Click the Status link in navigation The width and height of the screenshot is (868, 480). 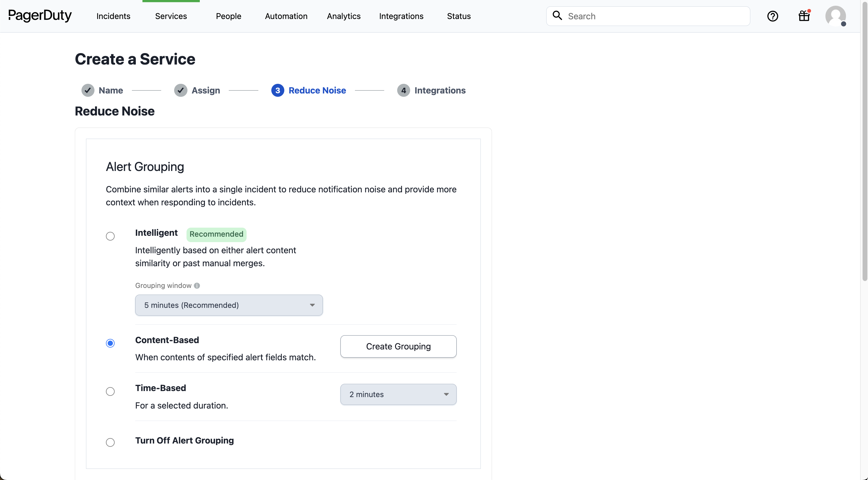(459, 16)
